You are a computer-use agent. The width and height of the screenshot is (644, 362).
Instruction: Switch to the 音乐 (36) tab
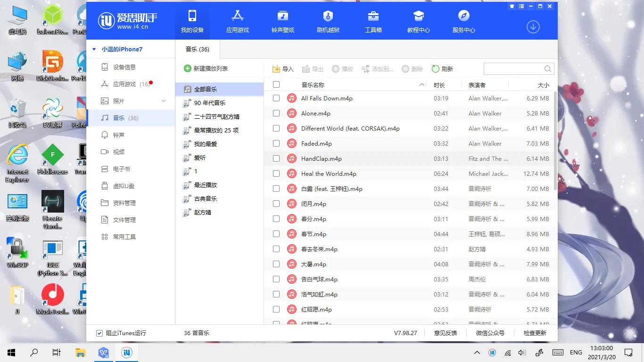(x=198, y=49)
